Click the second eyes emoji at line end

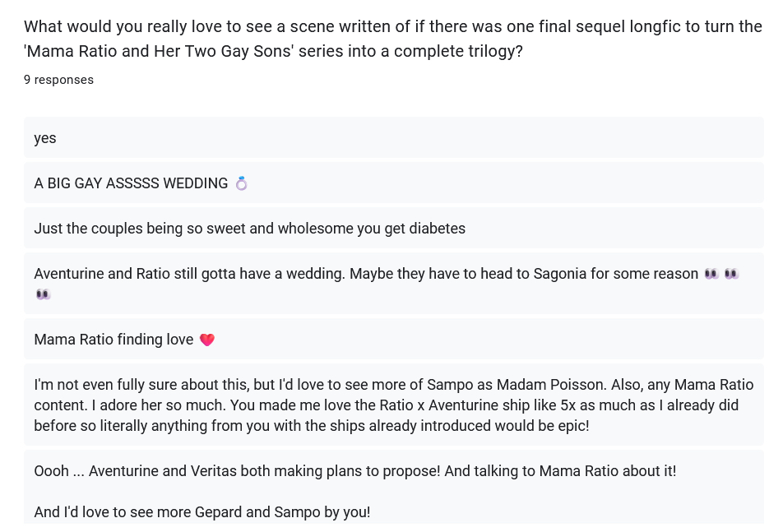[x=731, y=274]
